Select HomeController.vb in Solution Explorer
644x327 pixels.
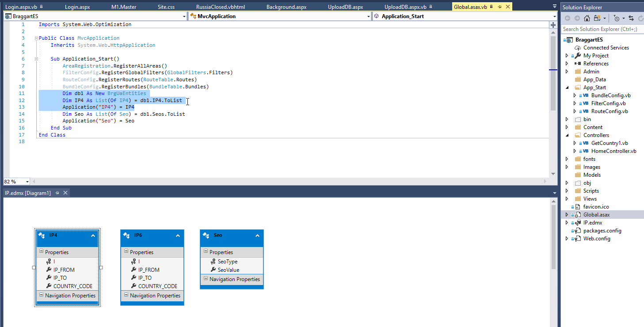[614, 151]
